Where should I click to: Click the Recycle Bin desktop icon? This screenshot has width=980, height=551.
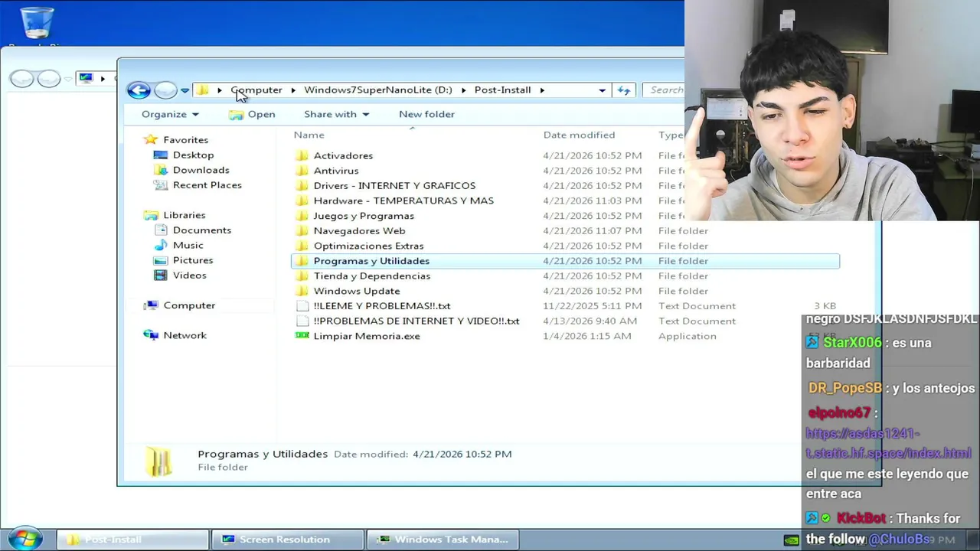pos(36,23)
